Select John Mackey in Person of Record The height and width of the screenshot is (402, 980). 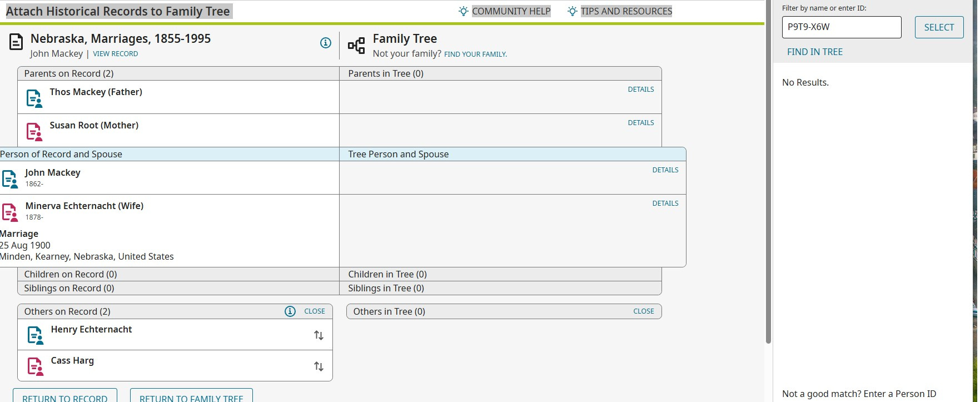coord(53,172)
